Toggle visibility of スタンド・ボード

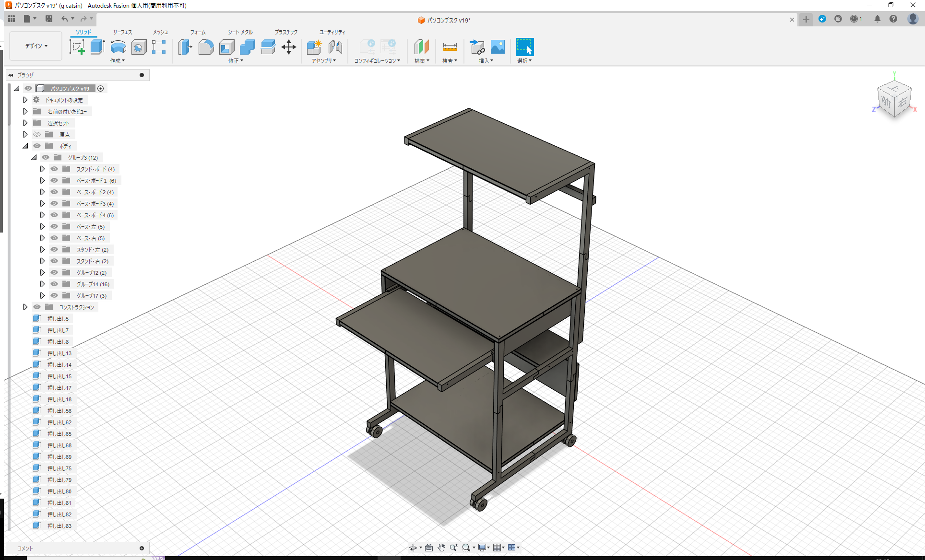54,169
